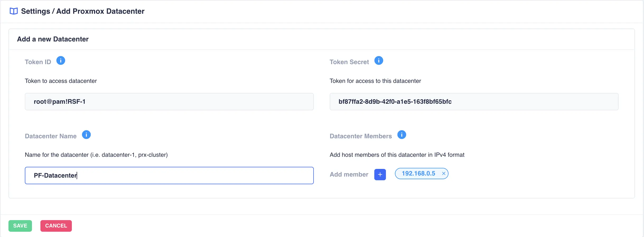Click the Datacenter Name input field
The width and height of the screenshot is (644, 237).
tap(169, 176)
